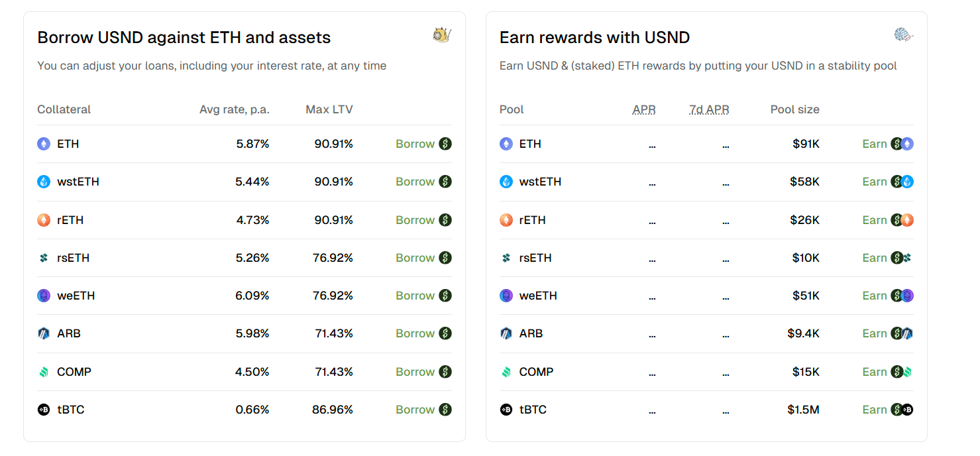
Task: Open Earn for the tBTC pool
Action: tap(888, 410)
